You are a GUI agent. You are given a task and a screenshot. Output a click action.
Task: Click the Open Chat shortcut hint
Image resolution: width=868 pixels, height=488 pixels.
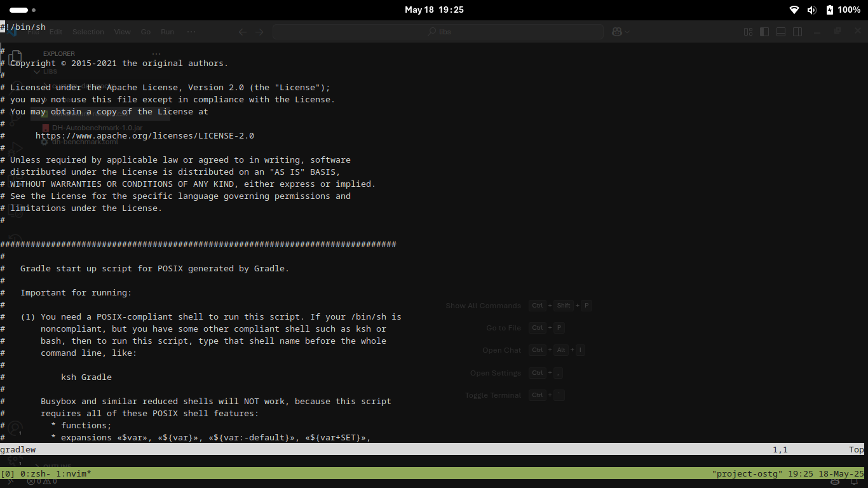click(x=533, y=350)
